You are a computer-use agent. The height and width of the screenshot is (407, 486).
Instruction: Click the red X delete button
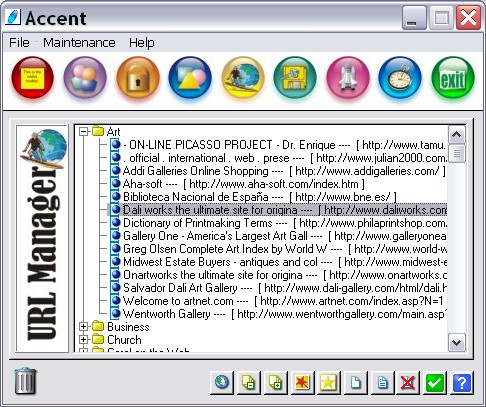pos(409,382)
